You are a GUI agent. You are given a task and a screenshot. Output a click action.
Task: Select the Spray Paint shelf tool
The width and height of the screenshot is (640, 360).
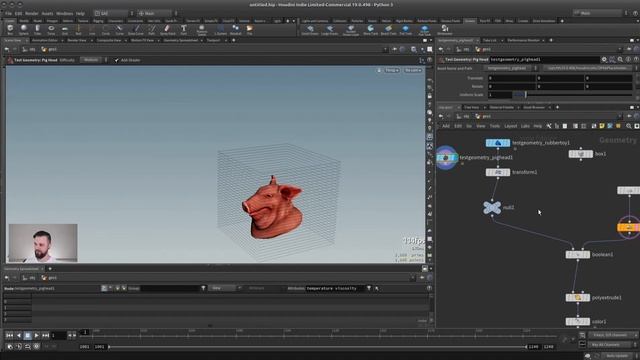point(167,29)
